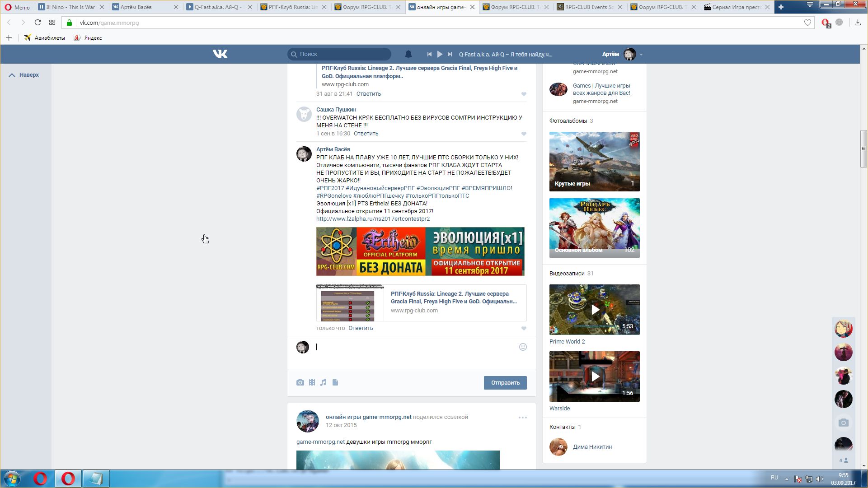The image size is (868, 488).
Task: Play the Prime World 2 video
Action: click(x=595, y=310)
